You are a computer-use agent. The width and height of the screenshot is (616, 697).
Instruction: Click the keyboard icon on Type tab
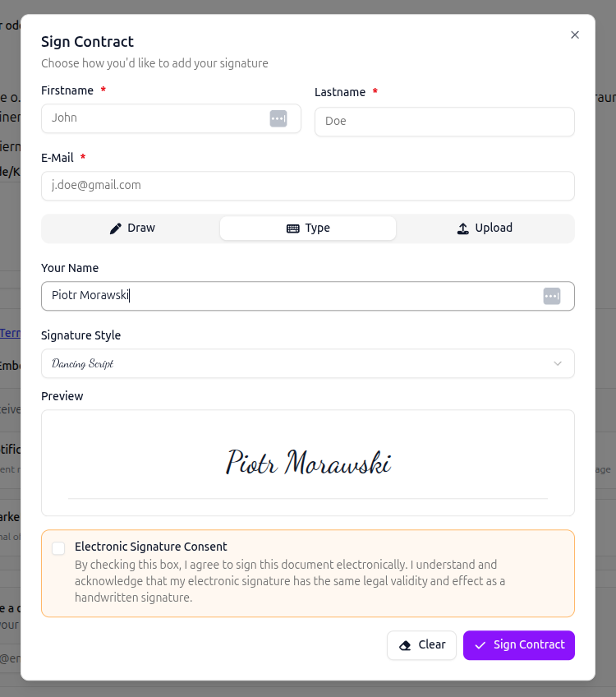click(292, 228)
